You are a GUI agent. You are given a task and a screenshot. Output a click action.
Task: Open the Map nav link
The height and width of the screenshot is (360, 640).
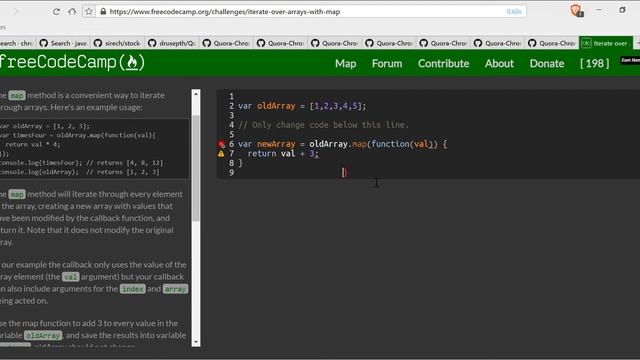tap(346, 64)
